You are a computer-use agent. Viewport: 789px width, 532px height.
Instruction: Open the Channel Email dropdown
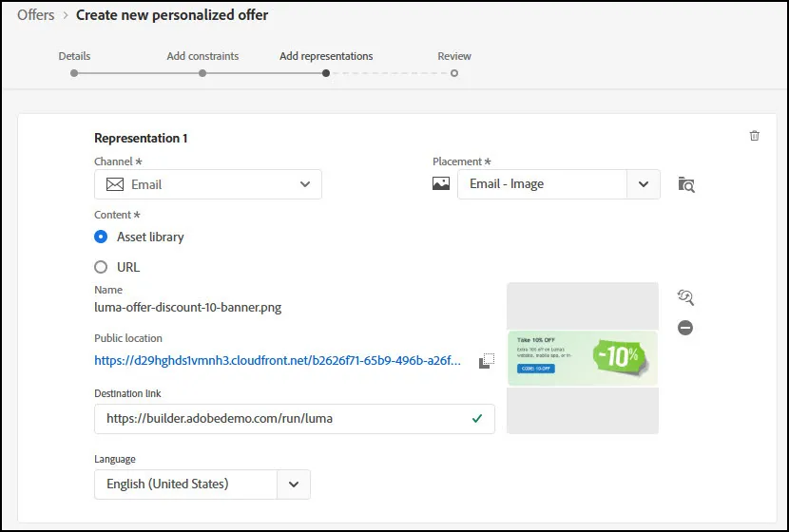point(208,184)
